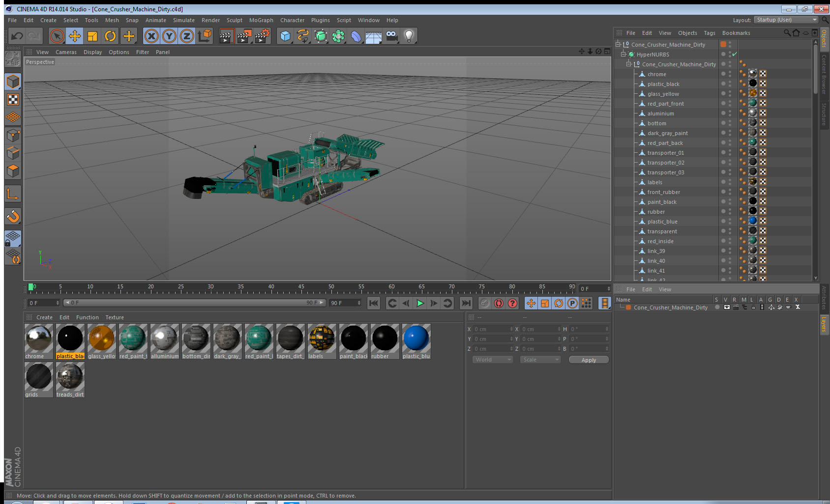The image size is (830, 504).
Task: Switch to Points mode in left toolbar
Action: click(x=13, y=135)
